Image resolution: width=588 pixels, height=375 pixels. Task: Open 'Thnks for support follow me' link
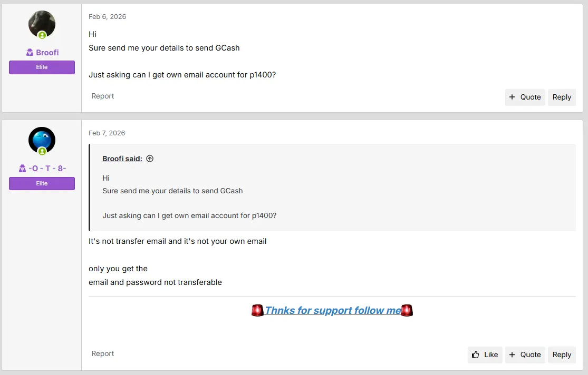pos(333,311)
